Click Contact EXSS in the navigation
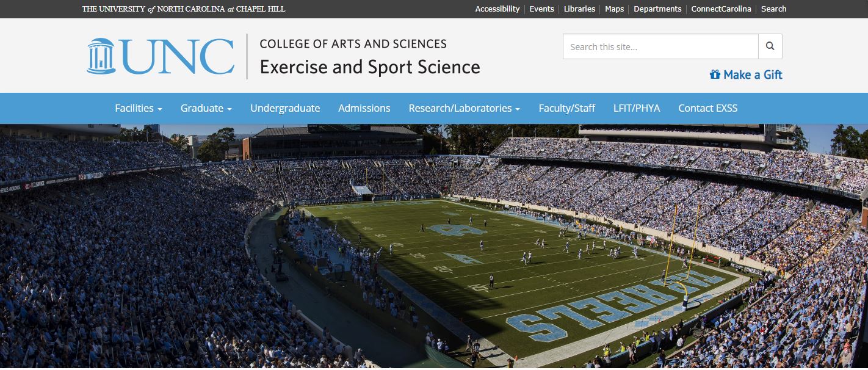 pos(708,108)
